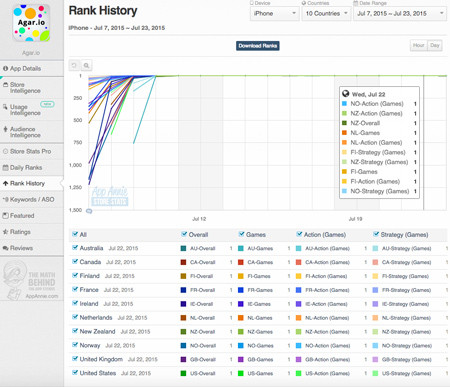Click the Download Ranks button
Viewport: 450px width, 387px height.
pos(258,46)
